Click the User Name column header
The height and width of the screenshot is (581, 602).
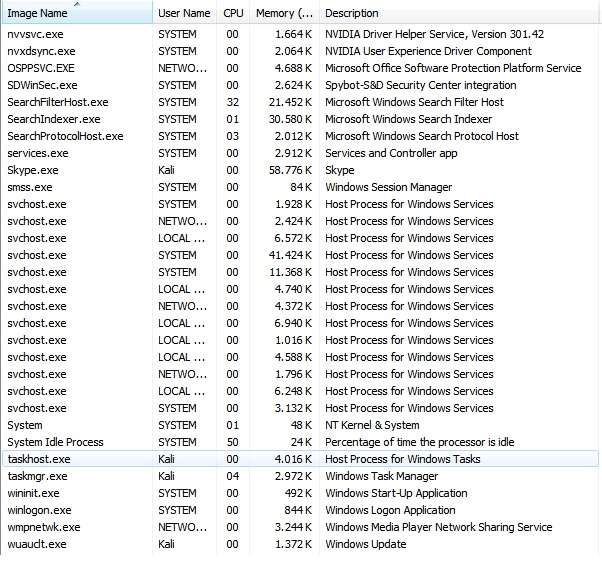(x=184, y=13)
